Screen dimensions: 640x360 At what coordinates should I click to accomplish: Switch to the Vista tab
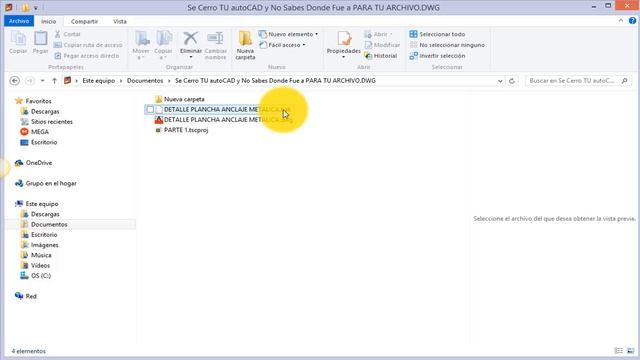120,21
